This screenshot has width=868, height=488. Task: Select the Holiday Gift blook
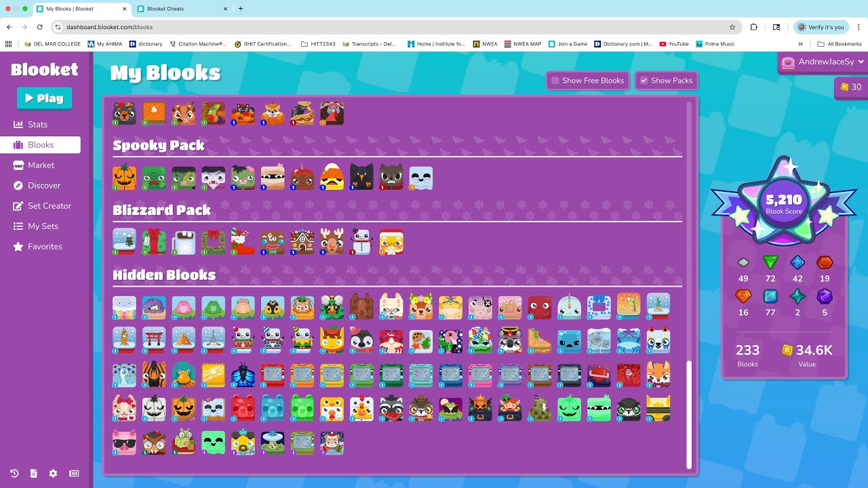(x=154, y=242)
